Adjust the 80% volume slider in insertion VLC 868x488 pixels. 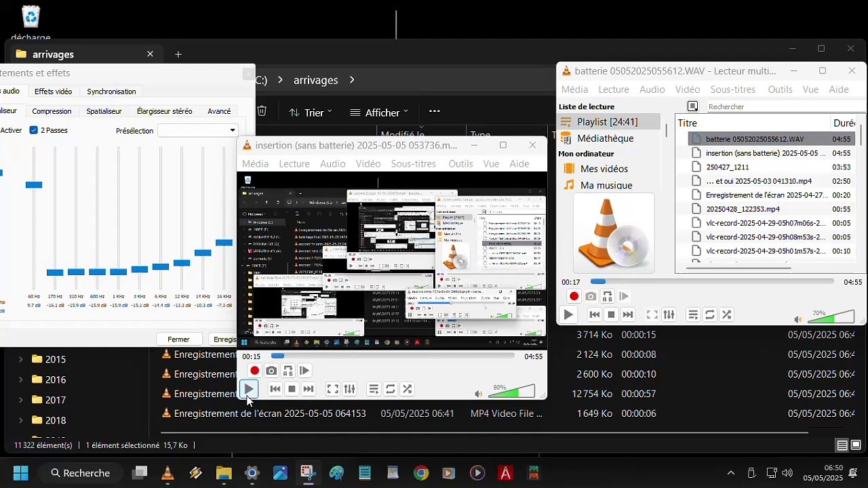click(512, 391)
